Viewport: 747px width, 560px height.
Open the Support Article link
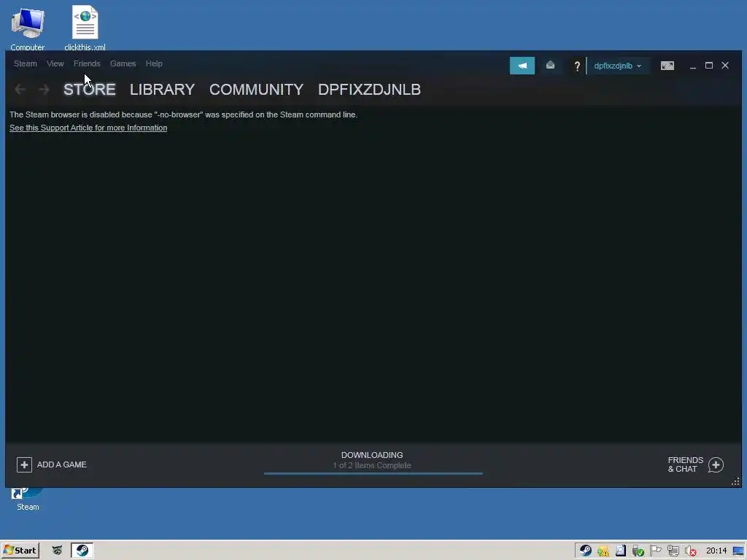88,128
